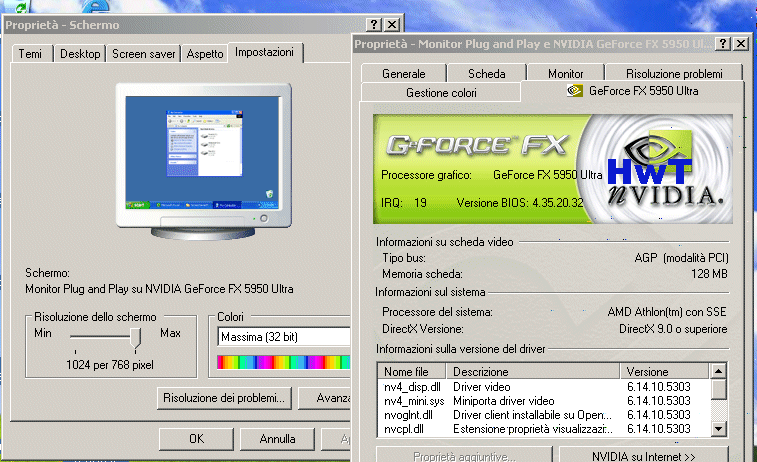Select the nv4_disp.dll row
757x462 pixels.
click(544, 387)
